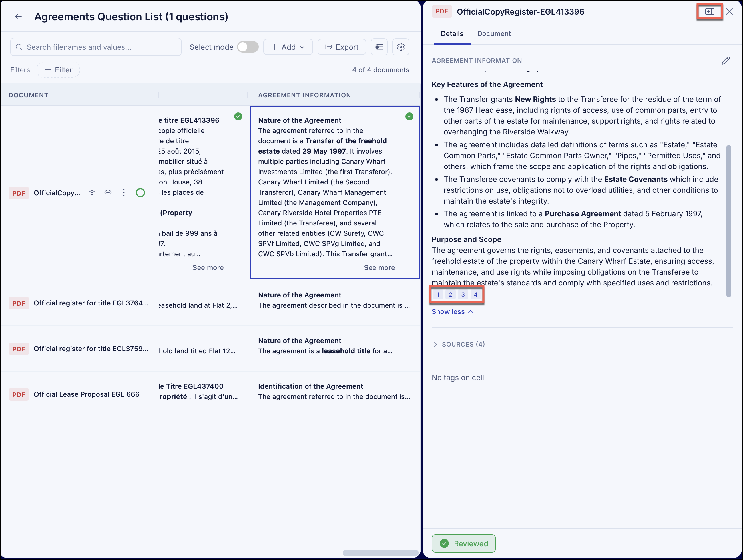The height and width of the screenshot is (560, 743).
Task: Click the table's horizontal scrollbar
Action: point(380,552)
